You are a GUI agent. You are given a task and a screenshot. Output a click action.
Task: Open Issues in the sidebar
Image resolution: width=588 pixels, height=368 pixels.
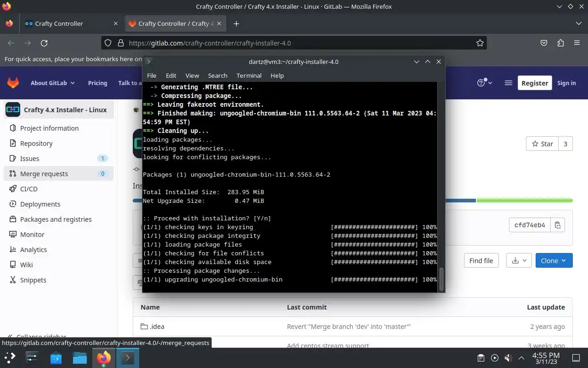[58, 158]
